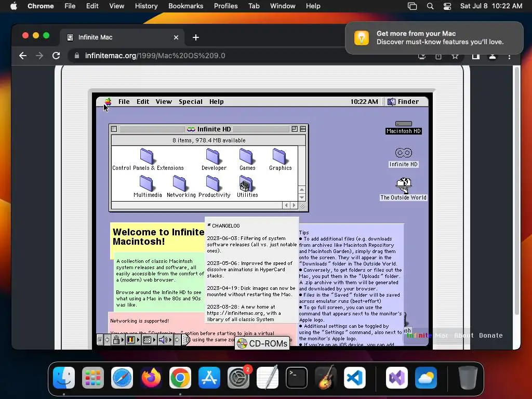Click the Infinite HD window resize grip
This screenshot has width=532, height=399.
pos(302,206)
